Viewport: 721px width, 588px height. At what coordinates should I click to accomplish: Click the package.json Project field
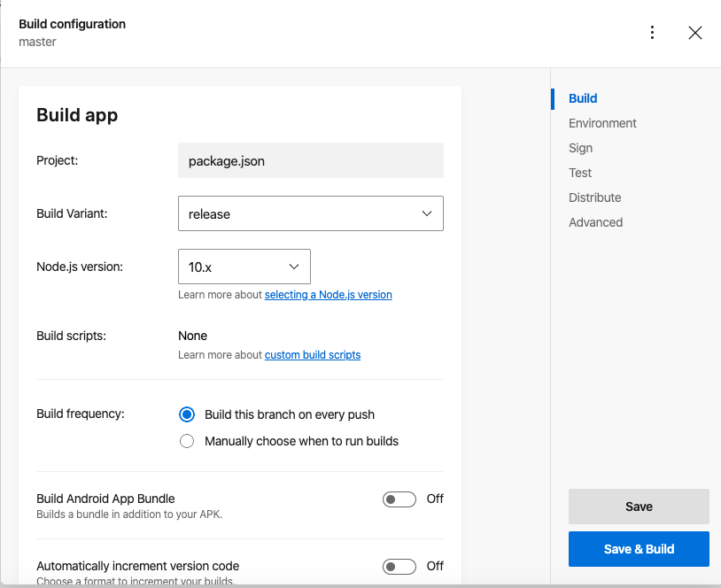(x=310, y=160)
